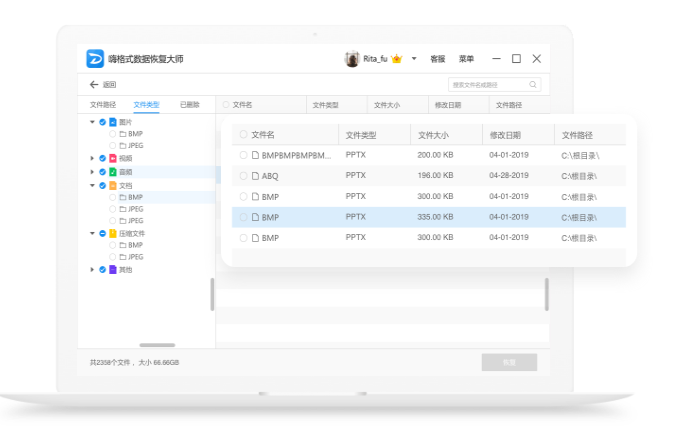Click the green 音频 category icon
The height and width of the screenshot is (430, 685).
[x=113, y=172]
